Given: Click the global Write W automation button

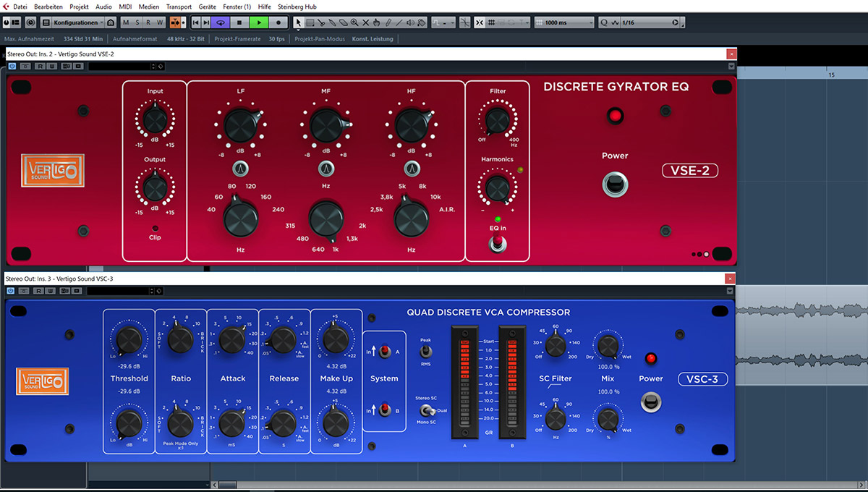Looking at the screenshot, I should point(159,22).
